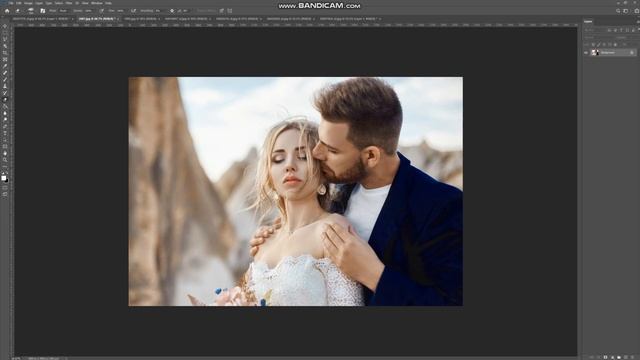
Task: Select the Clone Stamp tool
Action: (5, 86)
